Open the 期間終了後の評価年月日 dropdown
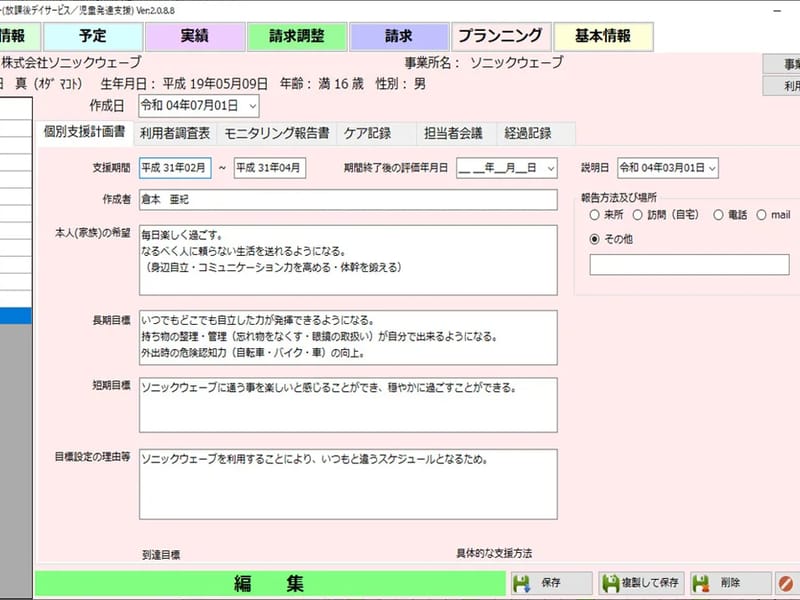Screen dimensions: 800x600 point(551,168)
